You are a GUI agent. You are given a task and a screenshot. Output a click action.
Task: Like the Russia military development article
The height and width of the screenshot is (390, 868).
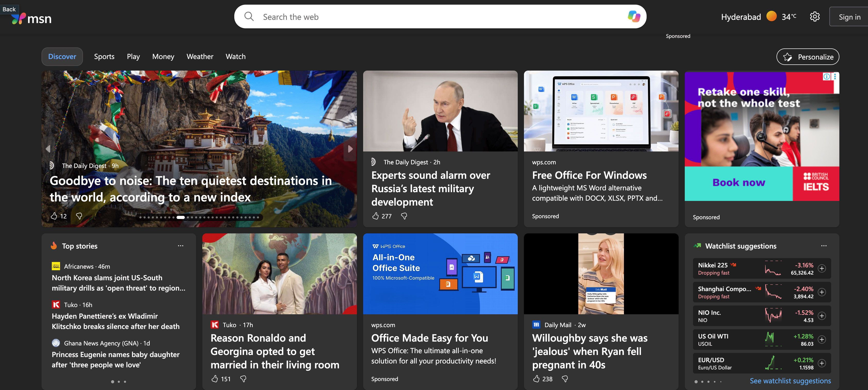coord(375,216)
